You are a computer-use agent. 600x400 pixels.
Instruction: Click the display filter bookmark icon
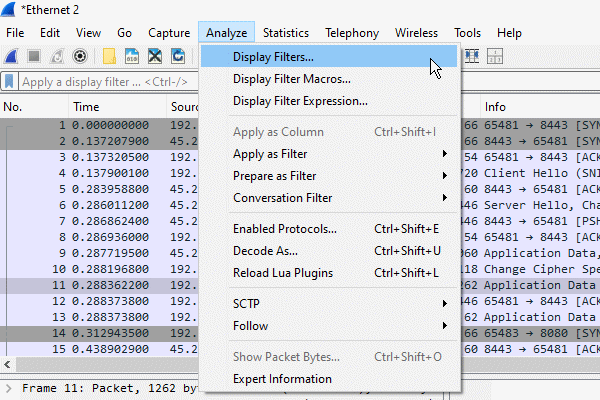pyautogui.click(x=9, y=82)
